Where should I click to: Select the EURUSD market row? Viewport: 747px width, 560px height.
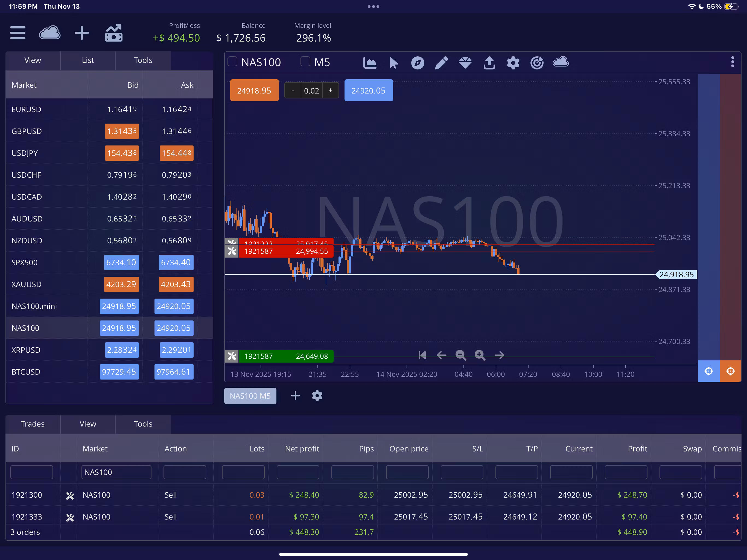pyautogui.click(x=109, y=109)
